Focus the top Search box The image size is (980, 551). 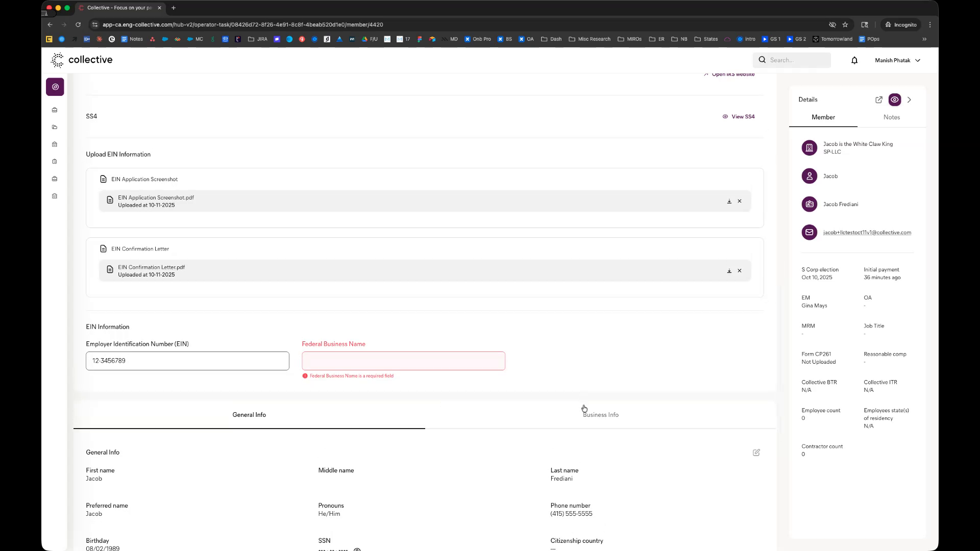(x=796, y=60)
